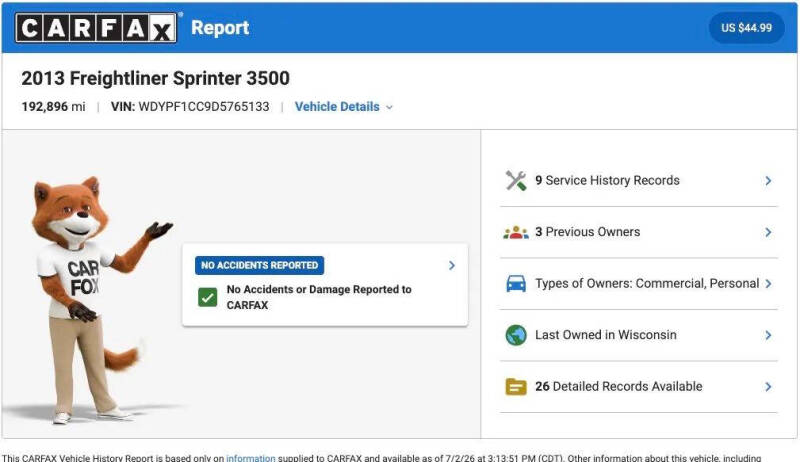Open 26 Detailed Records Available
The image size is (800, 462).
639,387
